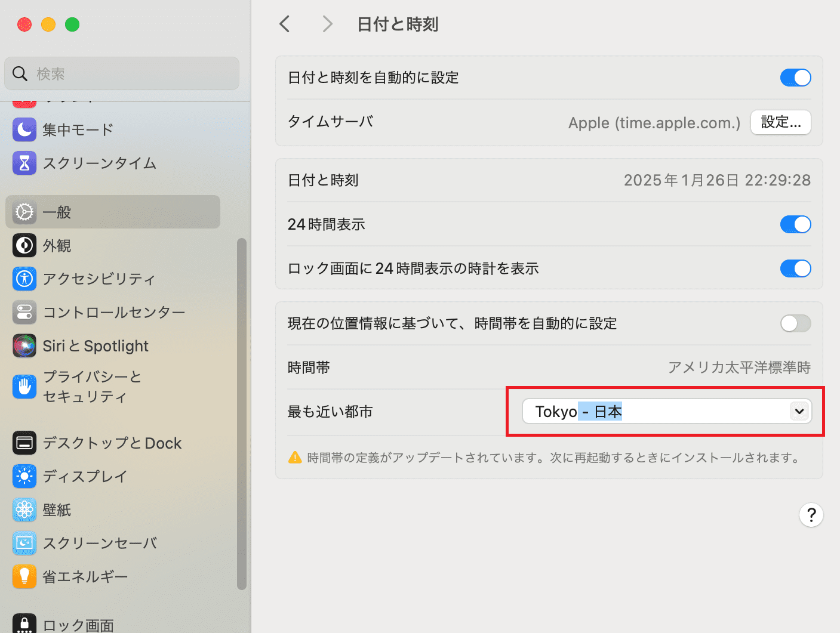Open 集中モード moon icon in sidebar

coord(24,129)
